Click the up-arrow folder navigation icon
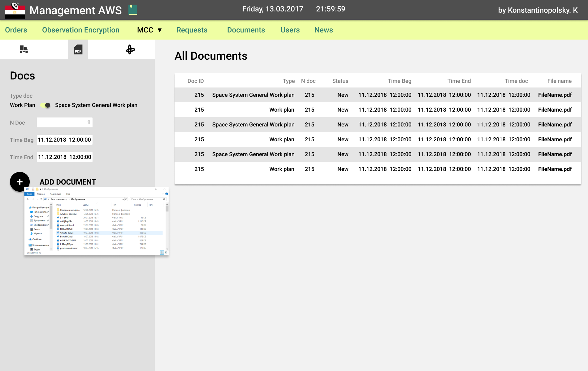The image size is (588, 371). pos(41,199)
